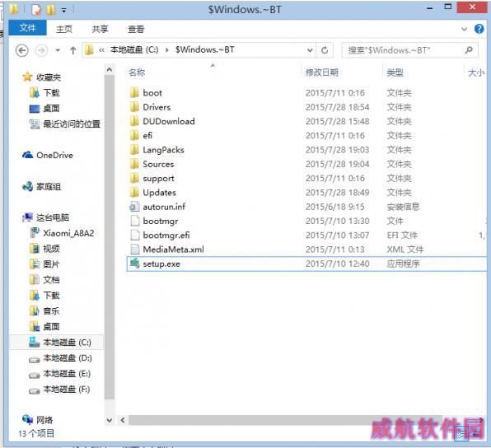Viewport: 491px width, 448px height.
Task: Select 本地磁盘 (D:) in sidebar
Action: (68, 358)
